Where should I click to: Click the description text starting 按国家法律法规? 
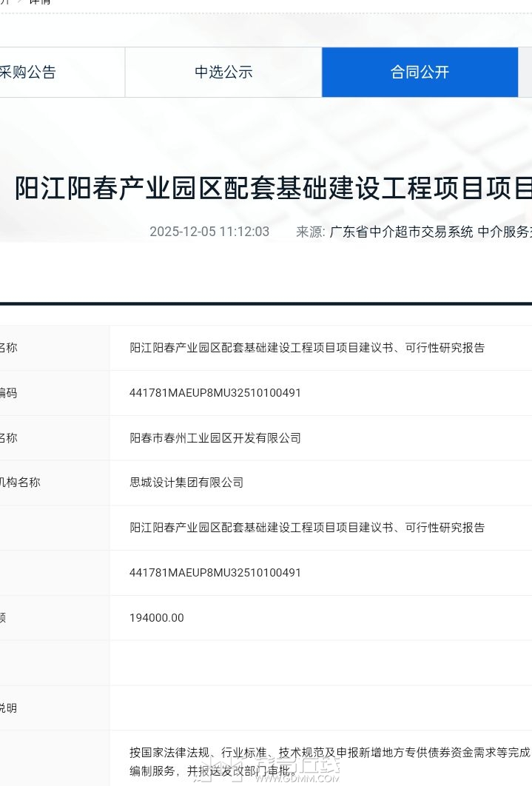[329, 753]
